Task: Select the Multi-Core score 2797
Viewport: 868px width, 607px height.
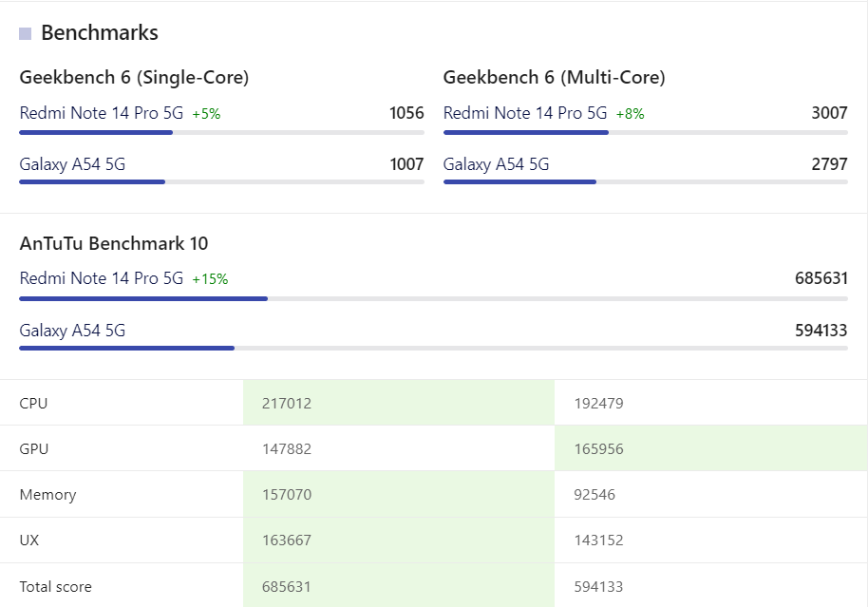Action: 830,164
